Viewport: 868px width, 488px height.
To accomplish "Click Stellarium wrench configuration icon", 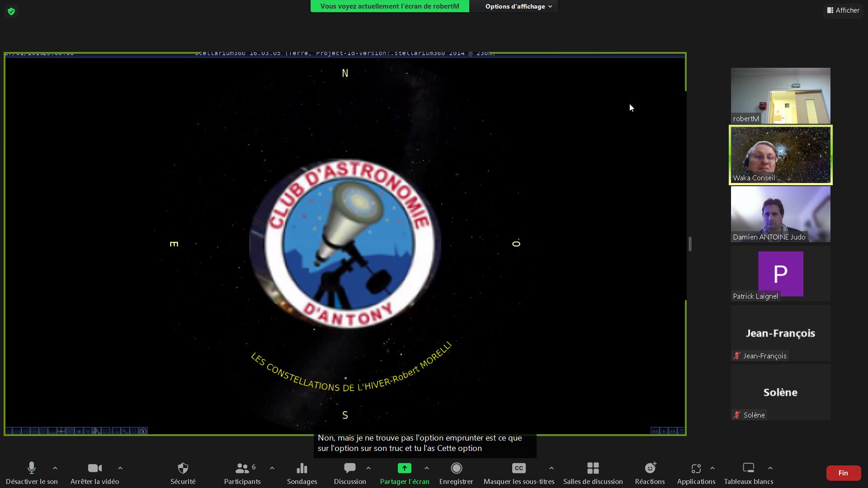I will pyautogui.click(x=125, y=431).
